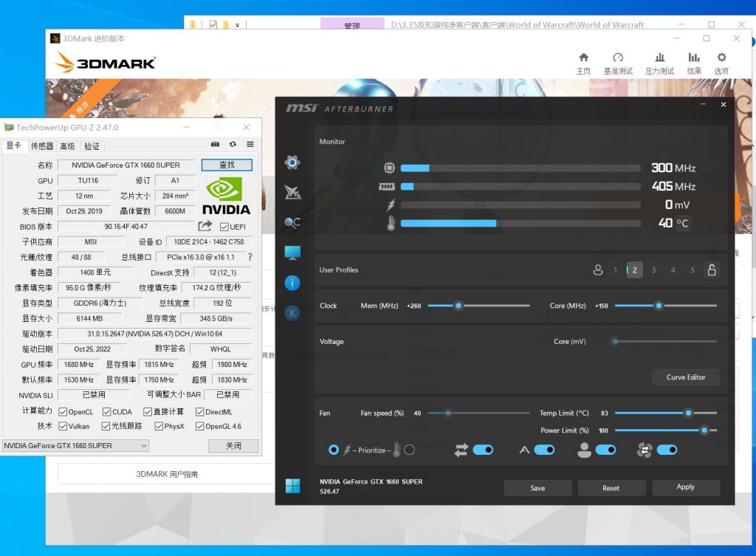This screenshot has width=756, height=556.
Task: Open the 选项 menu in 3DMark
Action: (x=721, y=64)
